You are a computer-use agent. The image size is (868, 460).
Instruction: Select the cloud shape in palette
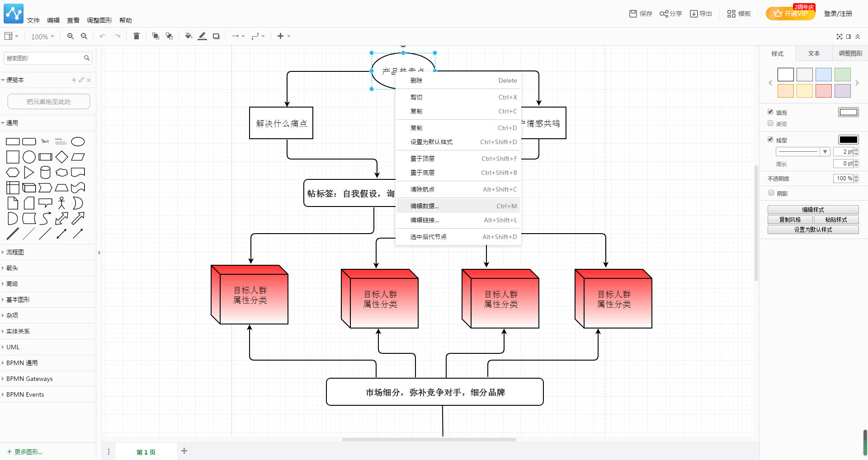point(62,172)
